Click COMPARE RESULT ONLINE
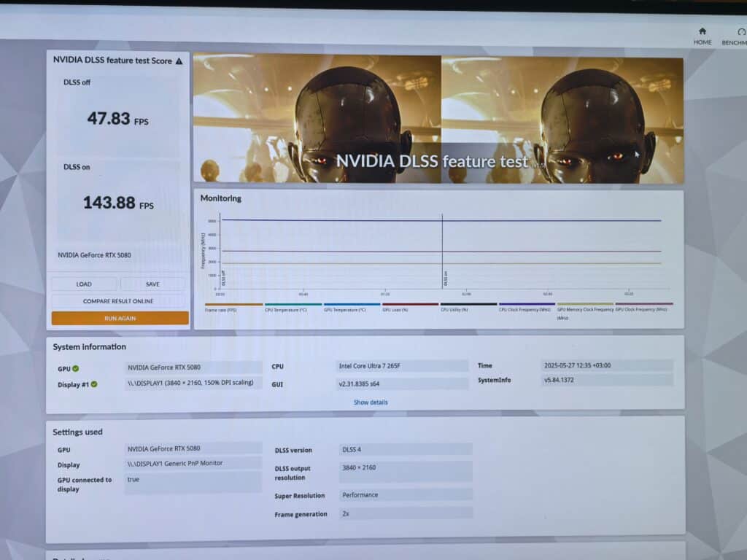747x560 pixels. click(x=118, y=301)
